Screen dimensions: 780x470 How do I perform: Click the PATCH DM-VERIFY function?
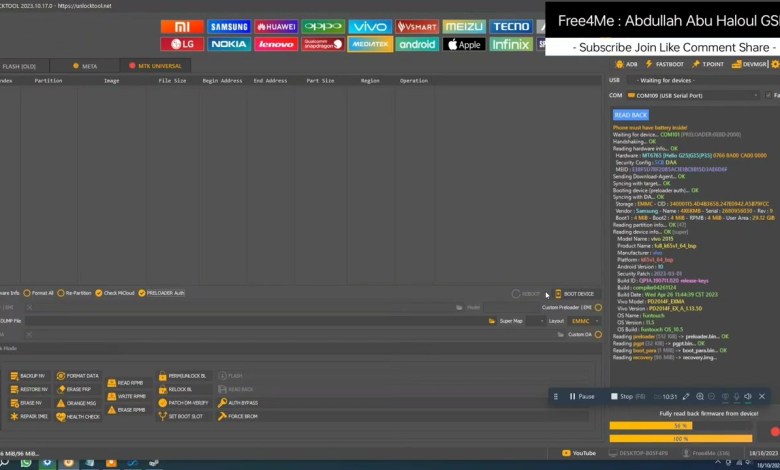click(x=184, y=403)
